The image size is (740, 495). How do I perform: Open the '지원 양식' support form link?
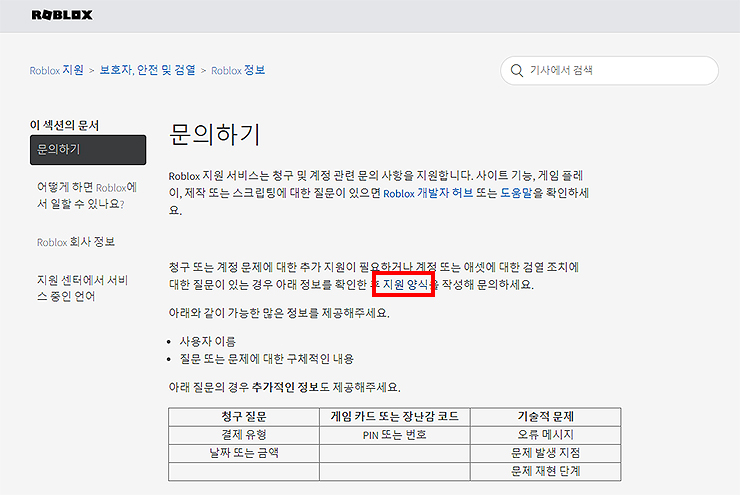point(405,285)
